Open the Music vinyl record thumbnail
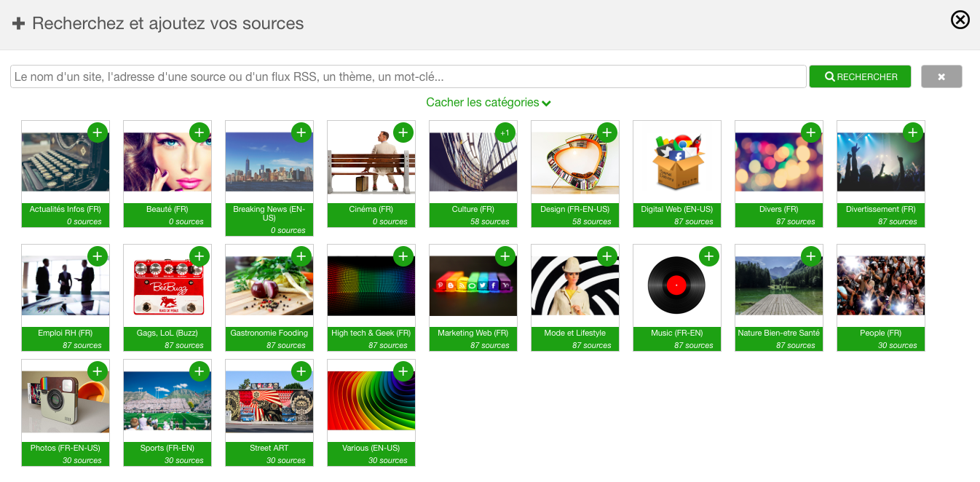This screenshot has height=482, width=980. point(677,285)
